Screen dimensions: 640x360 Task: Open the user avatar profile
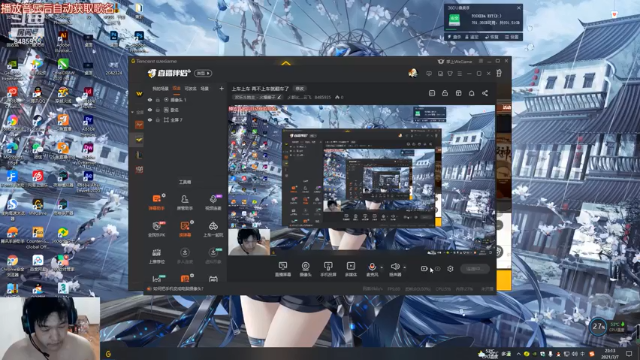coord(413,73)
